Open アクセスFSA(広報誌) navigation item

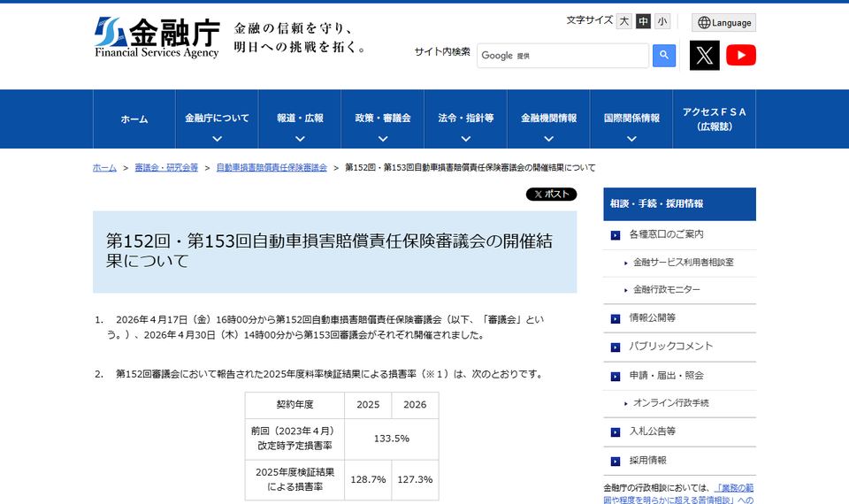(715, 119)
